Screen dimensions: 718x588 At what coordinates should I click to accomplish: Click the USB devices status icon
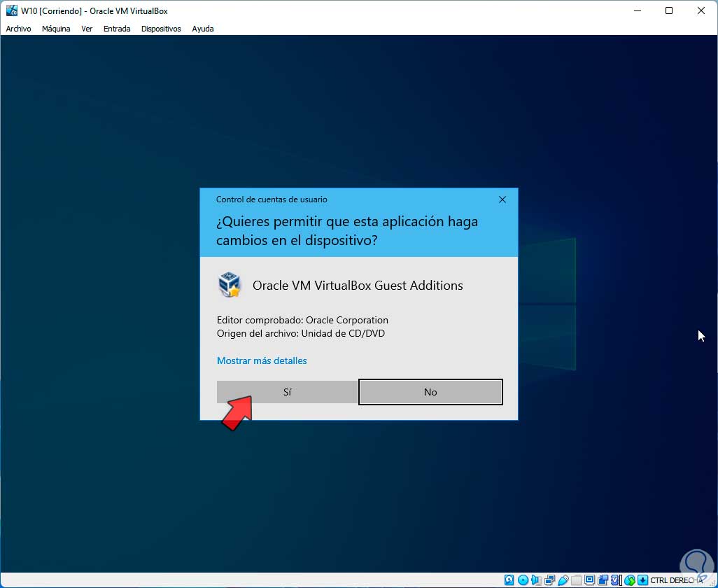(x=563, y=580)
